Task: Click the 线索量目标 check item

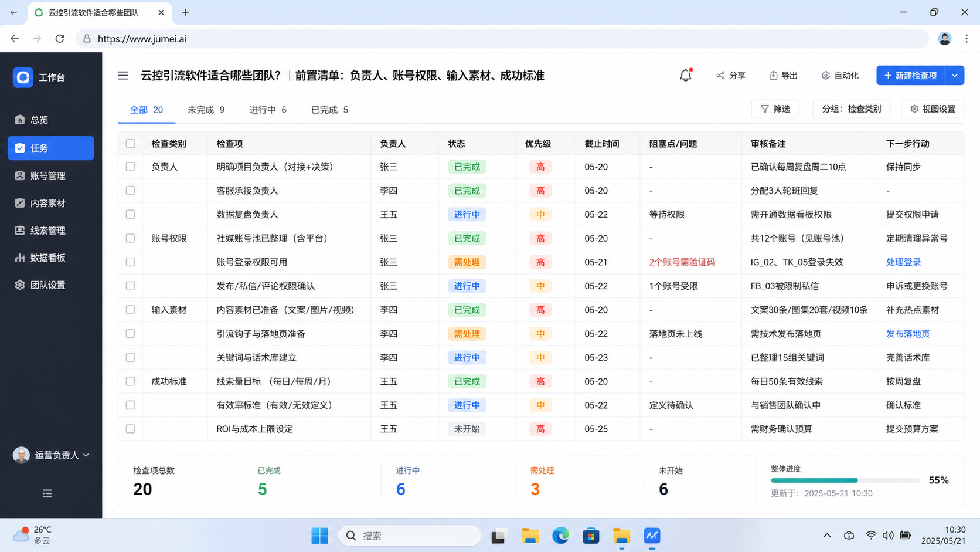Action: pos(274,381)
